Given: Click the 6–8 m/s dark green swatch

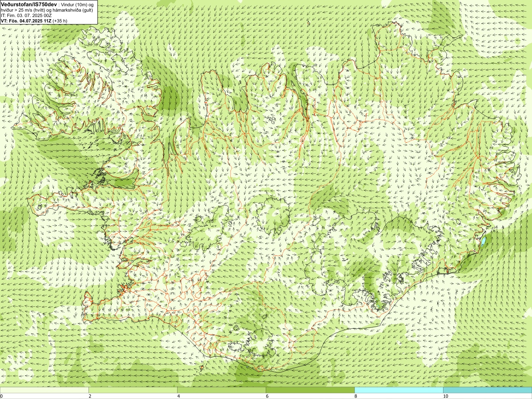Looking at the screenshot, I should tap(310, 390).
